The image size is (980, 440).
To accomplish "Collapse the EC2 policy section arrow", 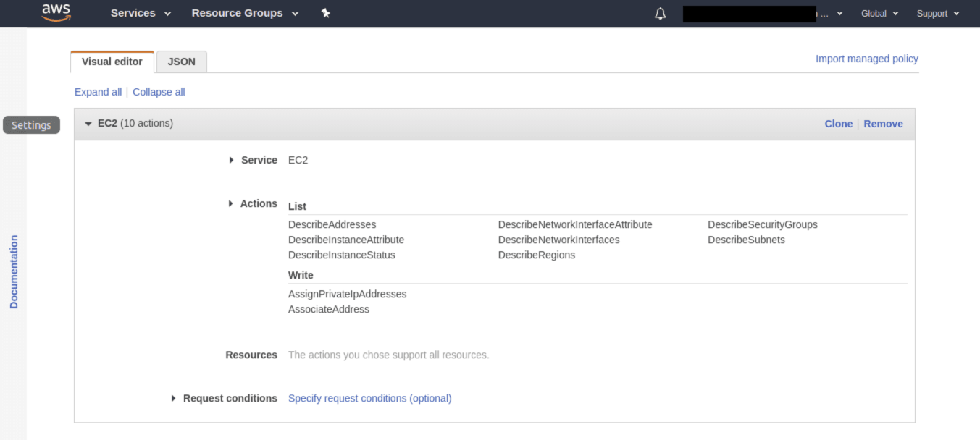I will [88, 124].
